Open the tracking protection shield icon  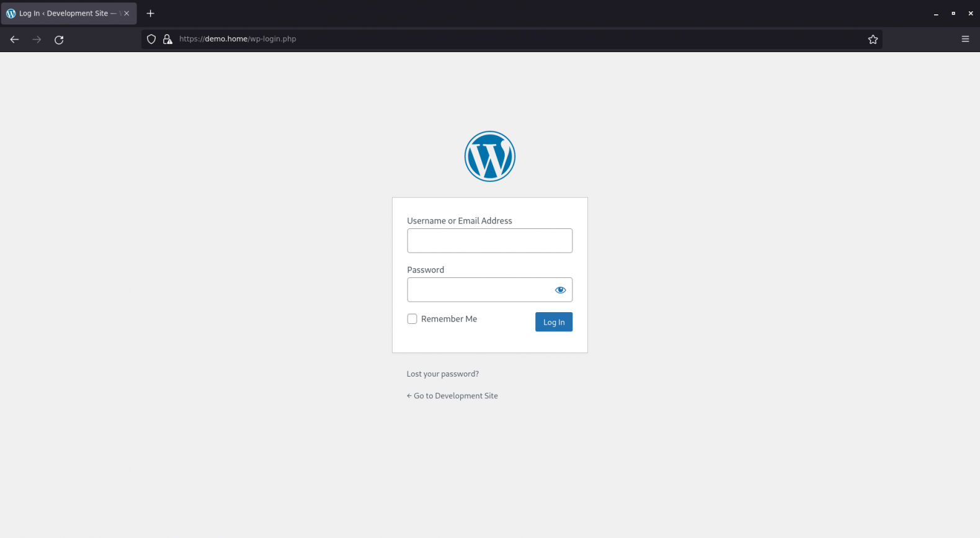pyautogui.click(x=151, y=39)
